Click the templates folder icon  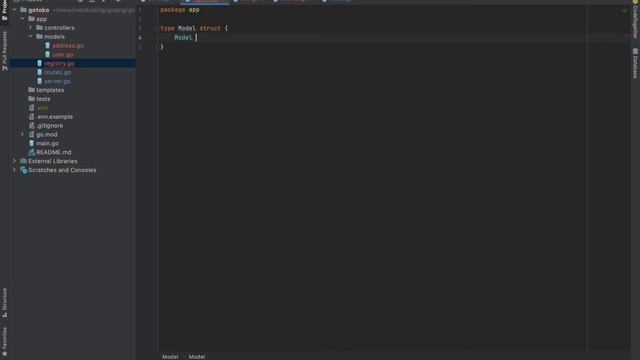31,90
